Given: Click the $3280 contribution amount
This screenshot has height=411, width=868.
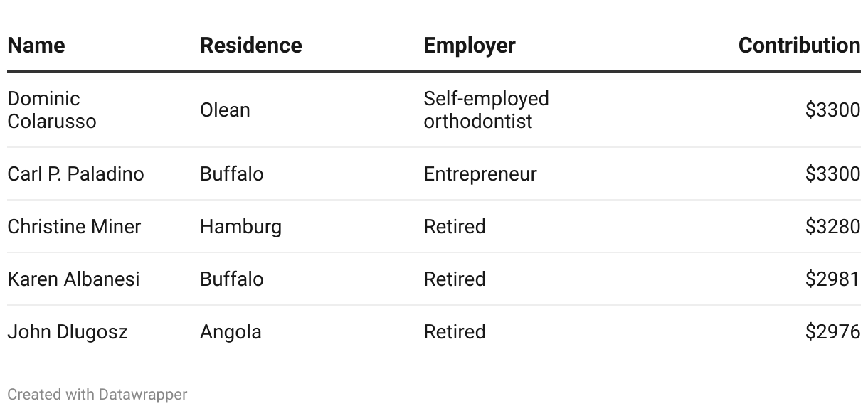Looking at the screenshot, I should click(832, 227).
